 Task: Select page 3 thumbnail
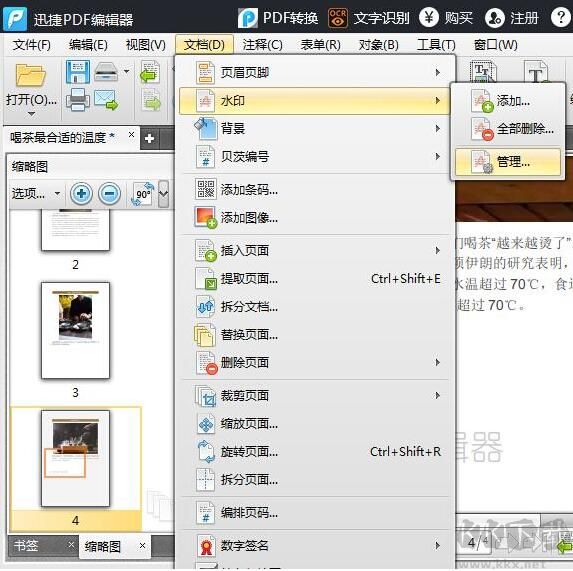(x=75, y=330)
